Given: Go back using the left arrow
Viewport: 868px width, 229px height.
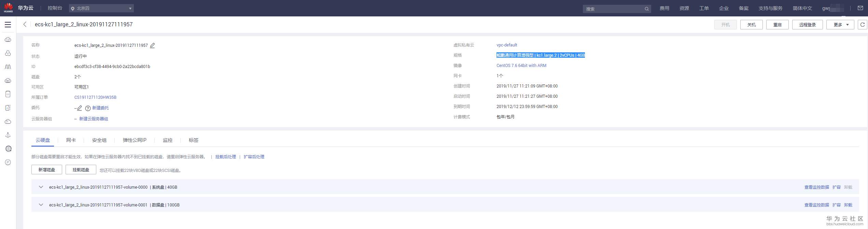Looking at the screenshot, I should pos(25,24).
